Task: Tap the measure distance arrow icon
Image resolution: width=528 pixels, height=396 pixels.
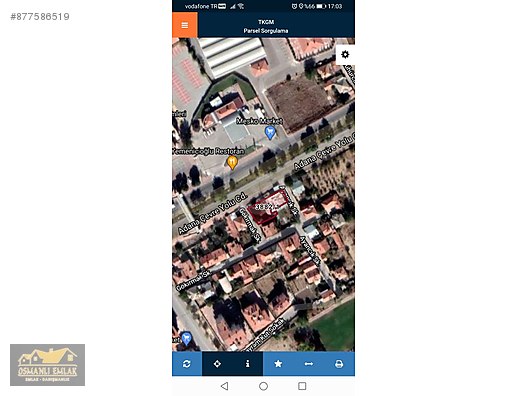Action: coord(308,364)
